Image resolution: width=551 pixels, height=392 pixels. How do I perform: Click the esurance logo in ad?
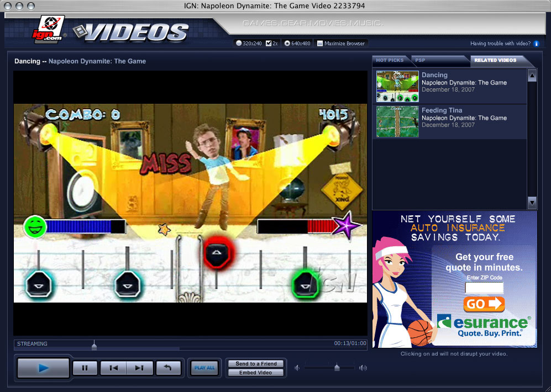tap(484, 322)
